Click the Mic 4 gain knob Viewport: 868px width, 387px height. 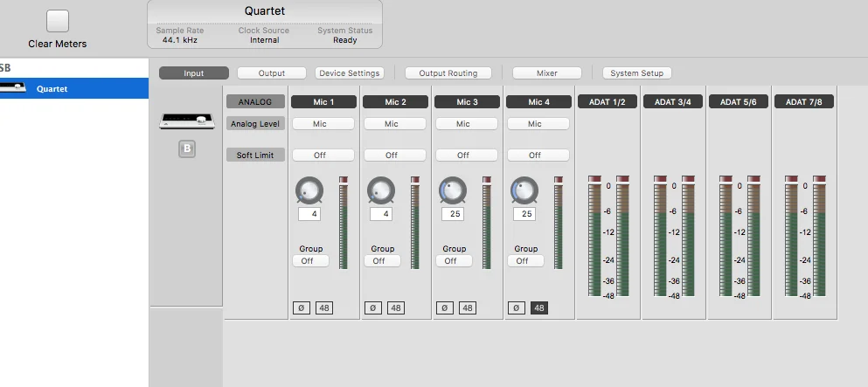(524, 190)
